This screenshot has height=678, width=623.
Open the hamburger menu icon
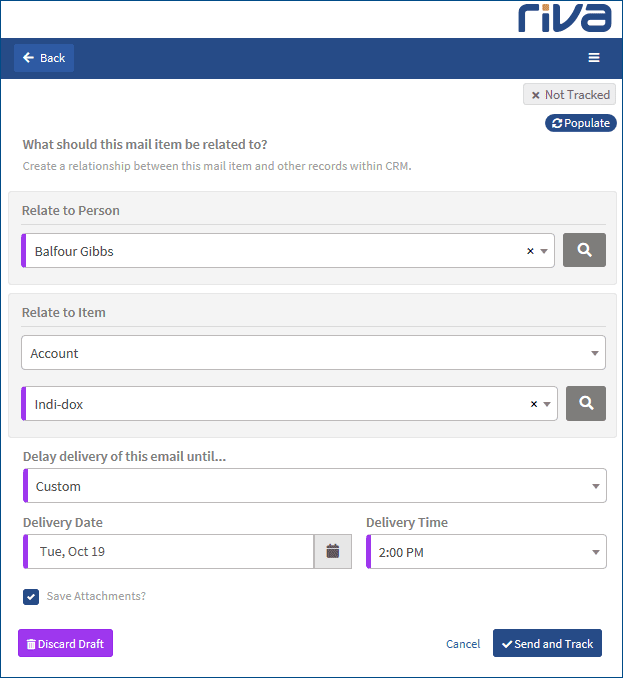click(x=594, y=58)
